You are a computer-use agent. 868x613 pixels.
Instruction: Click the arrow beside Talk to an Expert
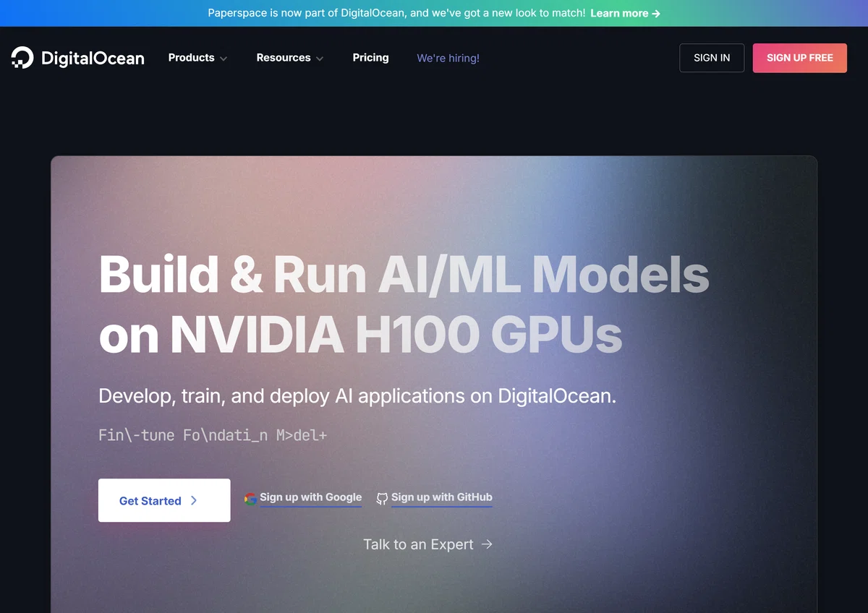point(487,544)
